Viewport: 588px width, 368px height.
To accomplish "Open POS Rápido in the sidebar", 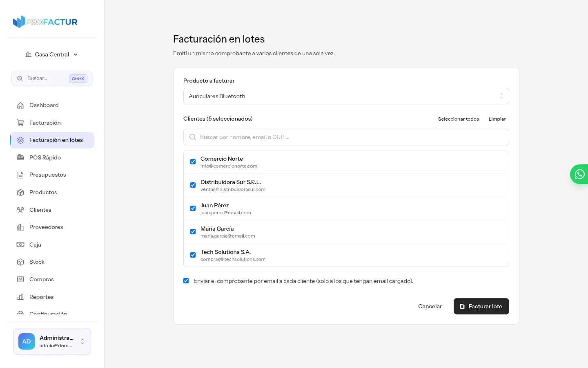I will (52, 157).
